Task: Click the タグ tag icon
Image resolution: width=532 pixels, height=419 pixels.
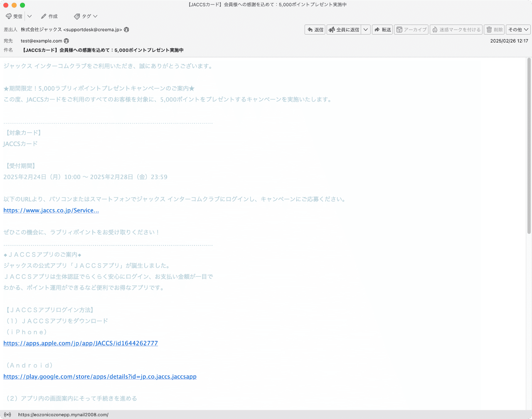Action: point(76,16)
